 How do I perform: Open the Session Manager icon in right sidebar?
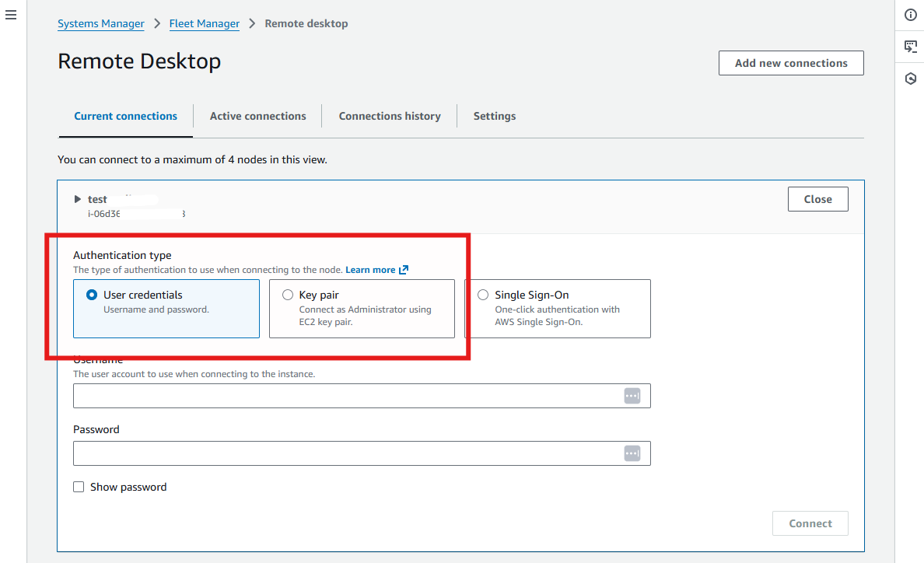coord(910,46)
